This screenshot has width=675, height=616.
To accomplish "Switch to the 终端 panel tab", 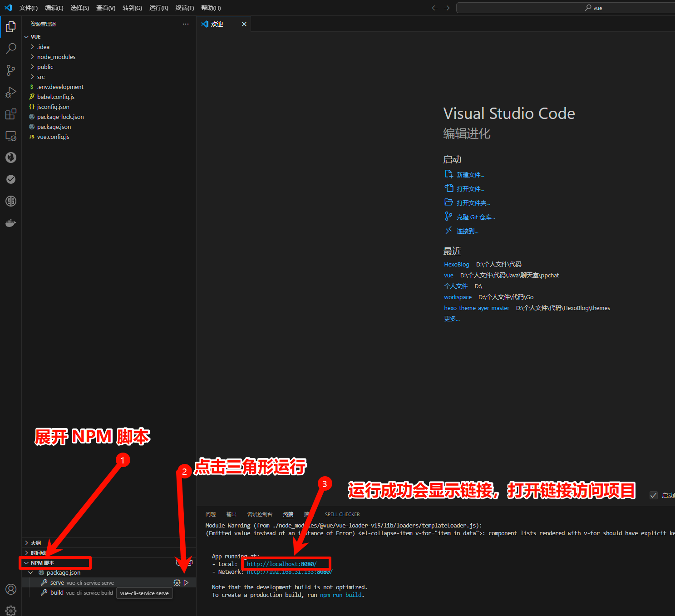I will [288, 514].
